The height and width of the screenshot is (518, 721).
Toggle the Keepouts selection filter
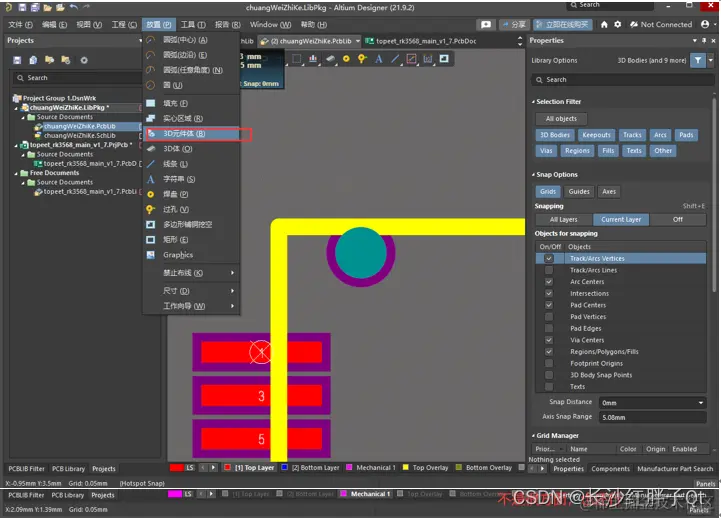tap(596, 135)
